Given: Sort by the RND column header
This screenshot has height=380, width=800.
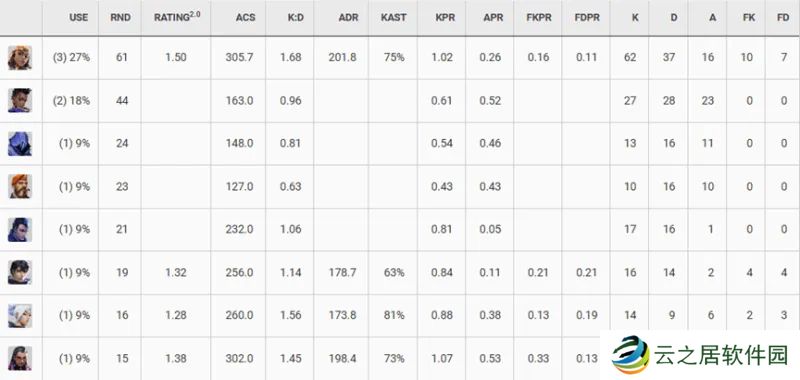Looking at the screenshot, I should click(x=120, y=17).
